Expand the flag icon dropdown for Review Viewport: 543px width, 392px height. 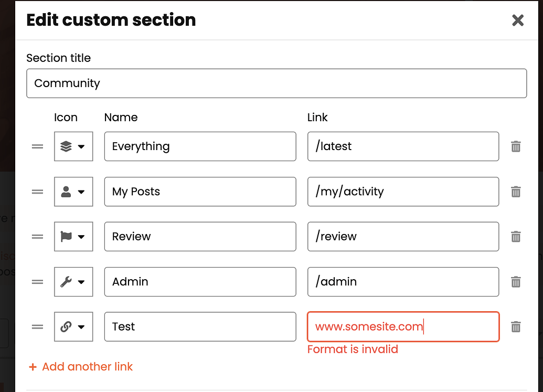coord(73,237)
